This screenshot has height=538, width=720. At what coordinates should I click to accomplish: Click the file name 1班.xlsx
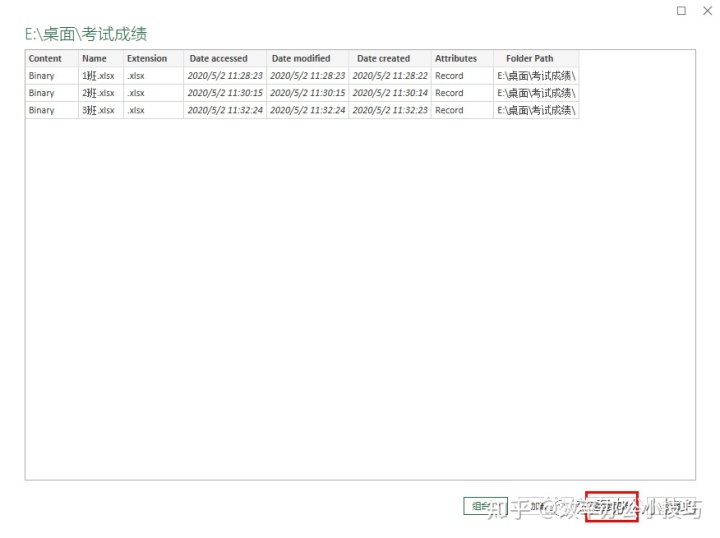click(x=98, y=76)
